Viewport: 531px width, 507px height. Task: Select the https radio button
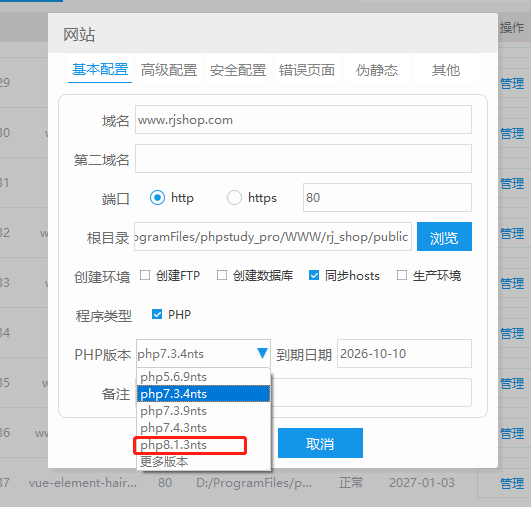(x=234, y=197)
